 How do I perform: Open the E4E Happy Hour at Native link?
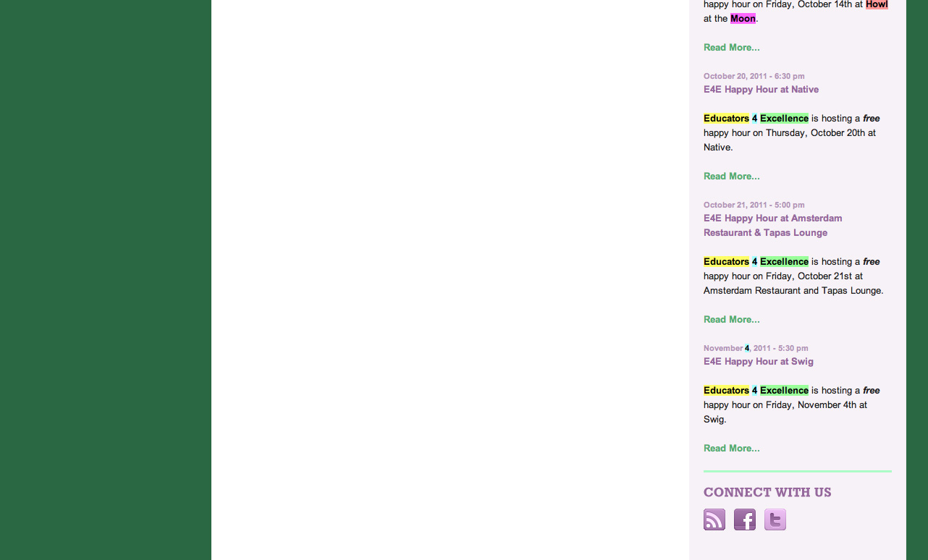(761, 90)
